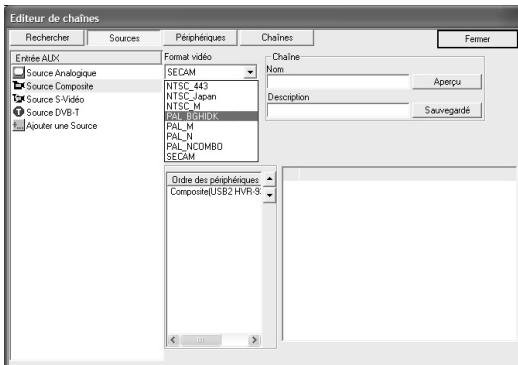The image size is (518, 365).
Task: Open the Périphériques tab
Action: click(200, 38)
